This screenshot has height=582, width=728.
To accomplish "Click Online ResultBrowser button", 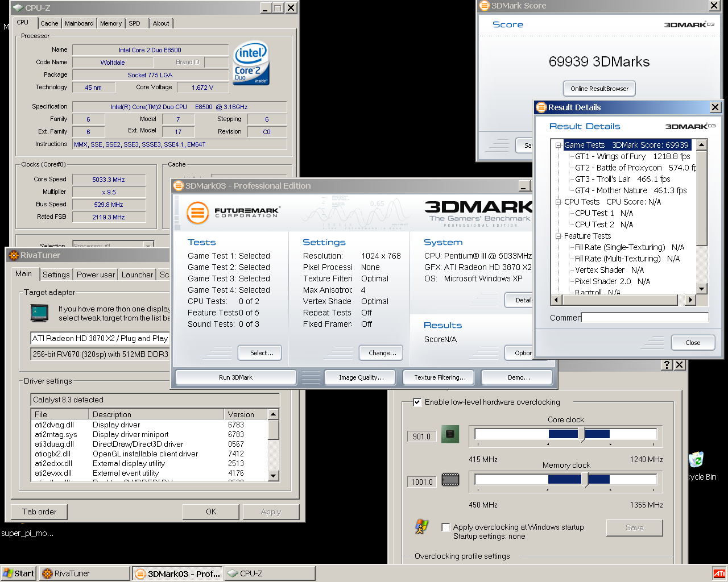I will (x=599, y=89).
